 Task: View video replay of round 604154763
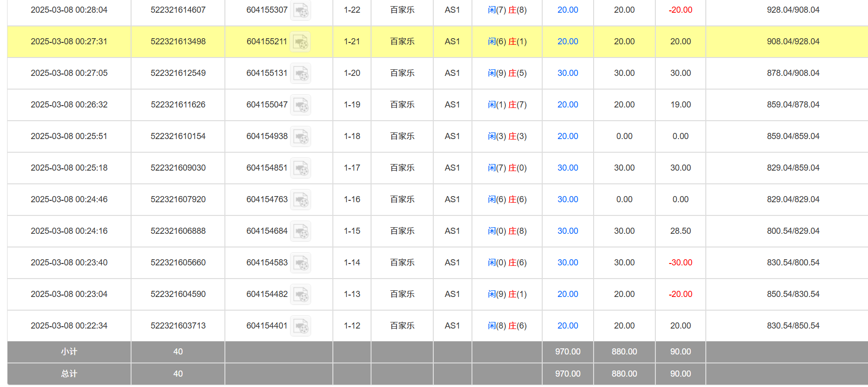pos(300,200)
